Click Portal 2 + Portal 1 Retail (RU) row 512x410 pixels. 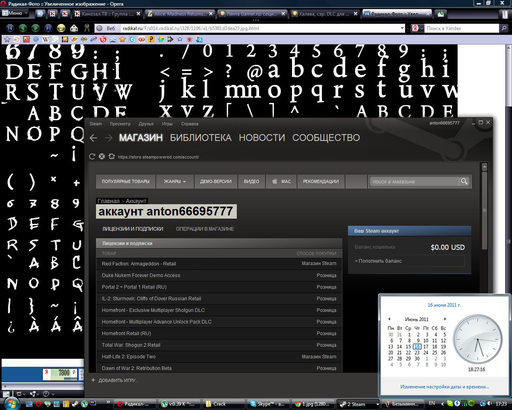point(219,287)
